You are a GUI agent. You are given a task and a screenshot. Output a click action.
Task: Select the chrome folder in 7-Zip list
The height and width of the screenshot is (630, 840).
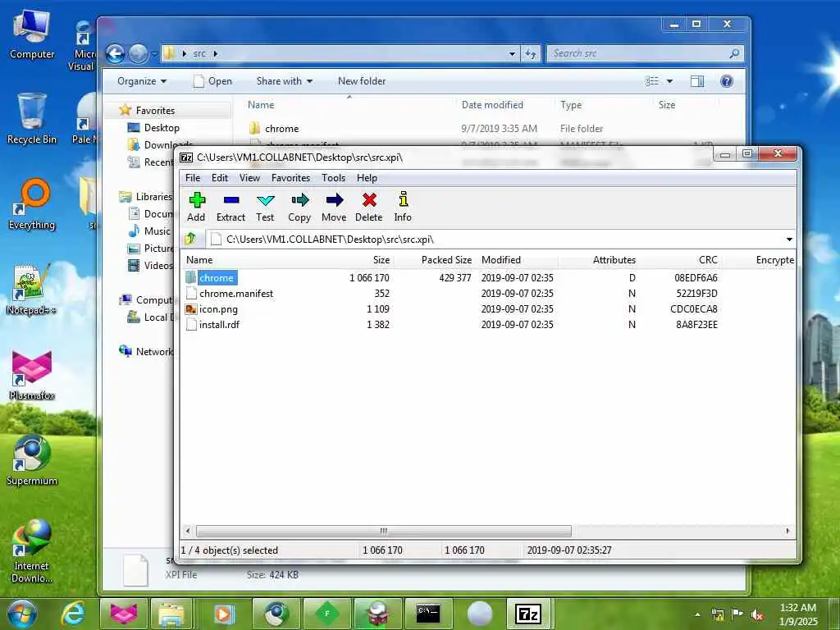217,278
